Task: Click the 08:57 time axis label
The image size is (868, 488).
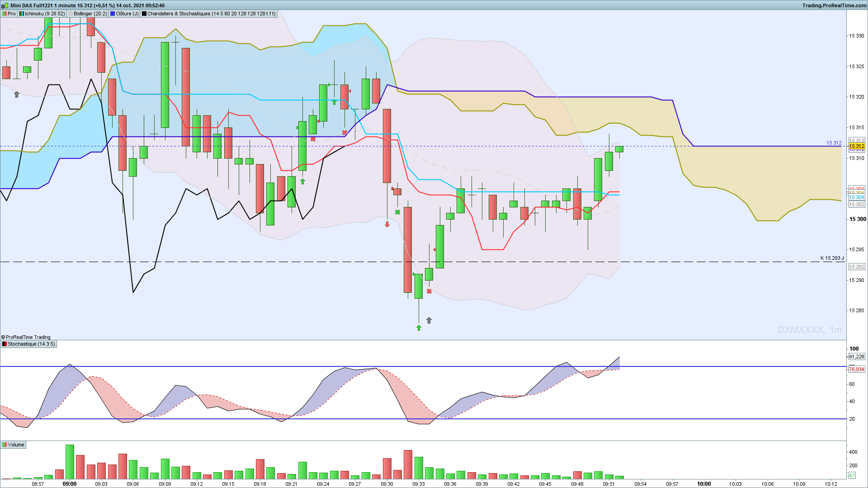Action: coord(38,484)
